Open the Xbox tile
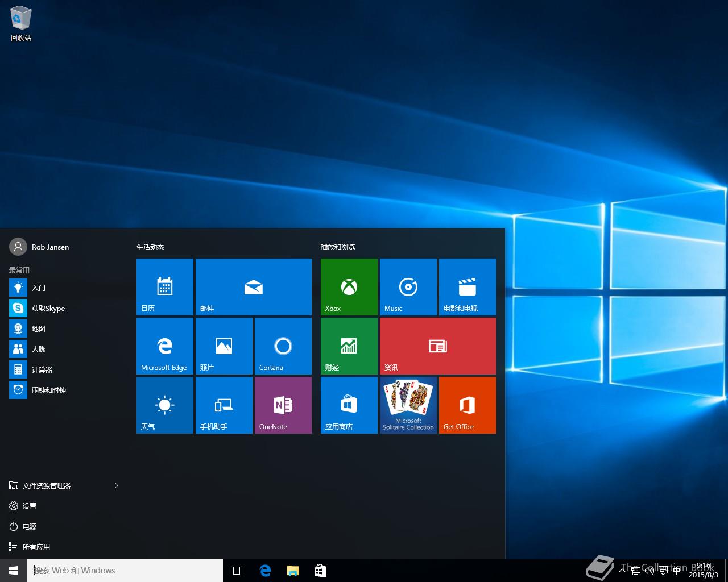 coord(349,287)
